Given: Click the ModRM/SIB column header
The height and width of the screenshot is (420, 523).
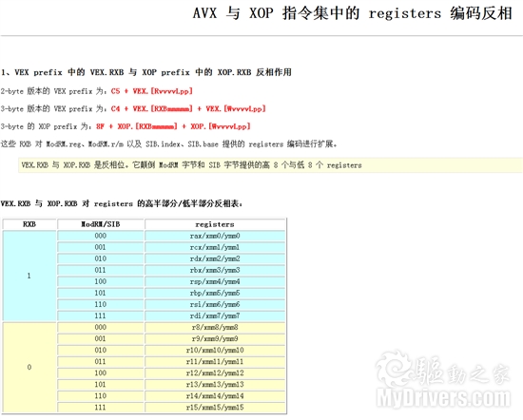Looking at the screenshot, I should (x=101, y=224).
